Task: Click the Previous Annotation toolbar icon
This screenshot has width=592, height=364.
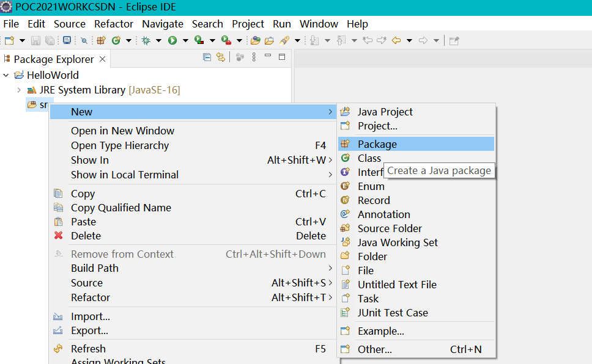Action: click(x=341, y=40)
